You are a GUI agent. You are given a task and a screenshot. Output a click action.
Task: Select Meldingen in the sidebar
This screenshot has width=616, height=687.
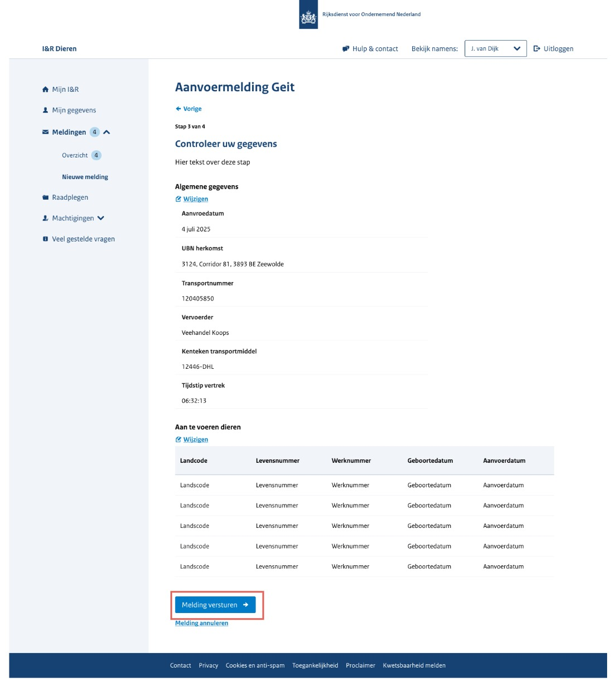tap(69, 132)
